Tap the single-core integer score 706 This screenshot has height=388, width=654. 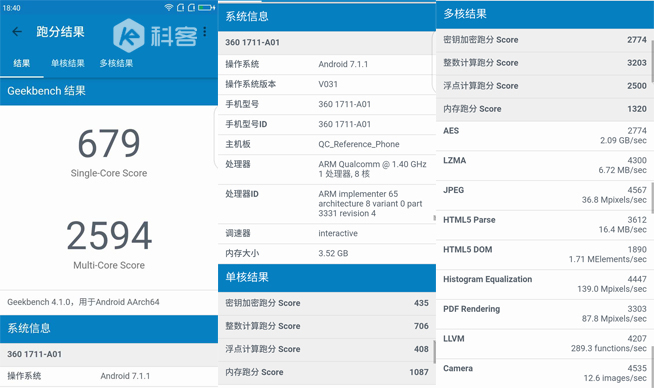pos(421,326)
